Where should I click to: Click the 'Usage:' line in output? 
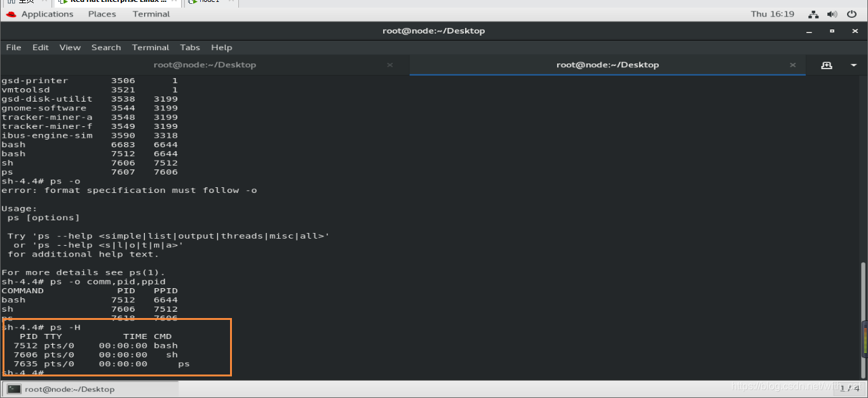(19, 208)
